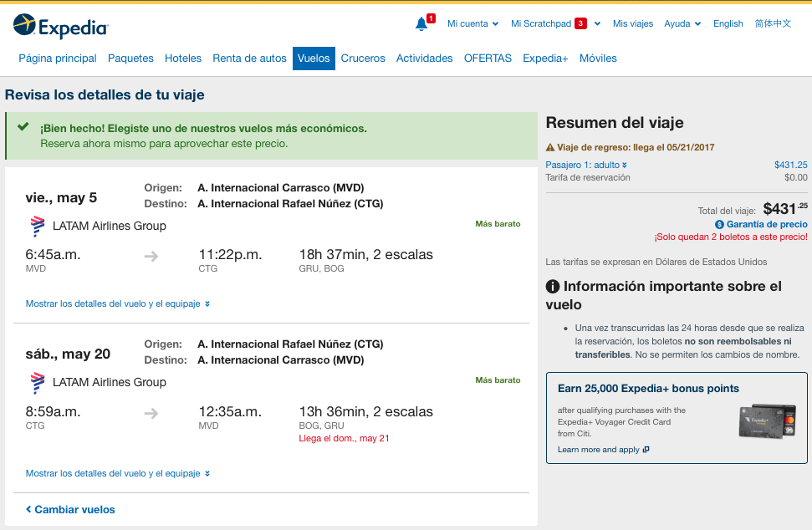Click the 13h 36min, 2 escalas duration
The image size is (812, 530).
pos(365,412)
